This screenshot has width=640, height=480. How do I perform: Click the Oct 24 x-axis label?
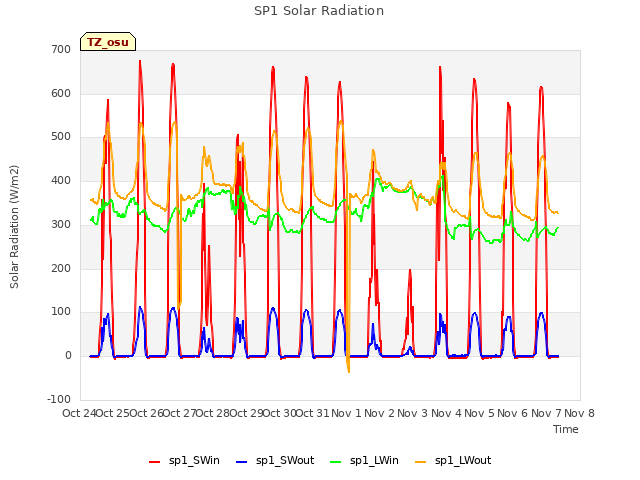(79, 413)
